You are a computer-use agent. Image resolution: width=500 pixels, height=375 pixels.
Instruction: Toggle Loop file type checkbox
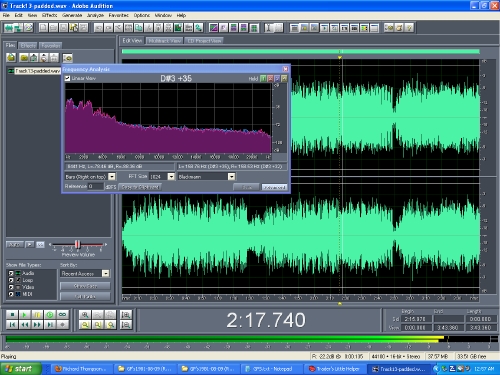pos(11,280)
